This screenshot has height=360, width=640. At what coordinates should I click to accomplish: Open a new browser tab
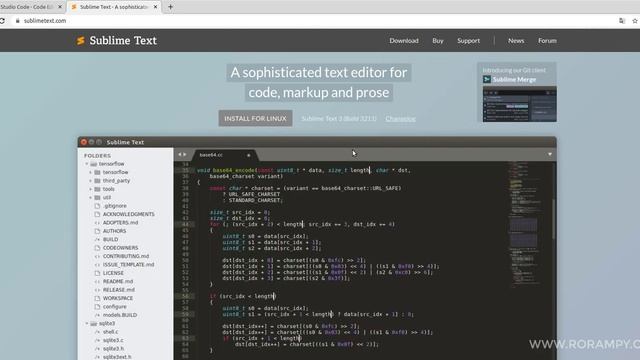[170, 7]
